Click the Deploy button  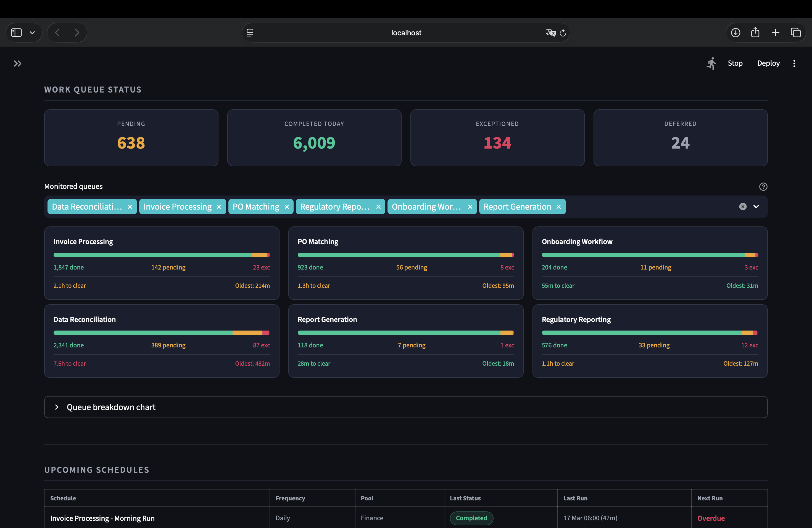768,63
